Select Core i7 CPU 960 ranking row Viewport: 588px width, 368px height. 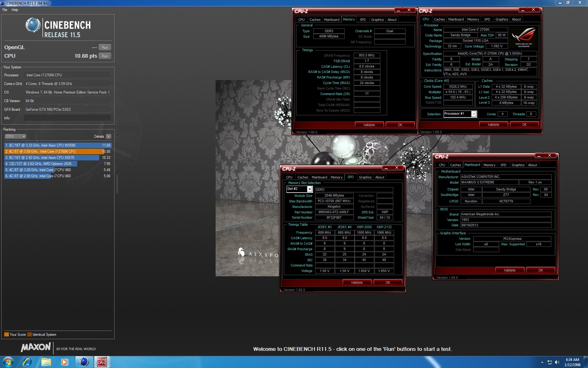coord(58,170)
